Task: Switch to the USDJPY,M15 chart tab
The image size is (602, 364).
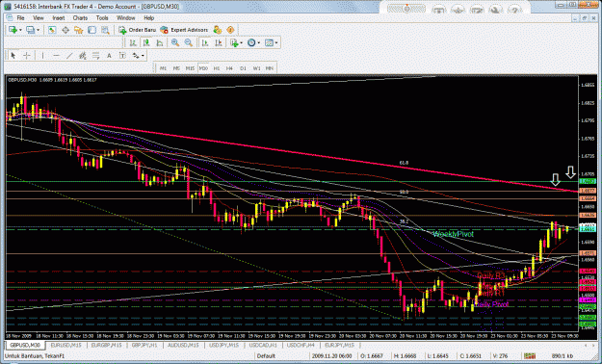Action: [x=223, y=345]
